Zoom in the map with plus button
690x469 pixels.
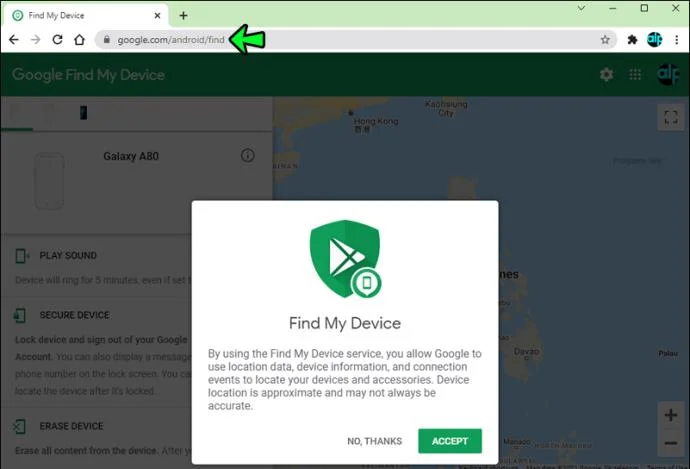(x=671, y=415)
